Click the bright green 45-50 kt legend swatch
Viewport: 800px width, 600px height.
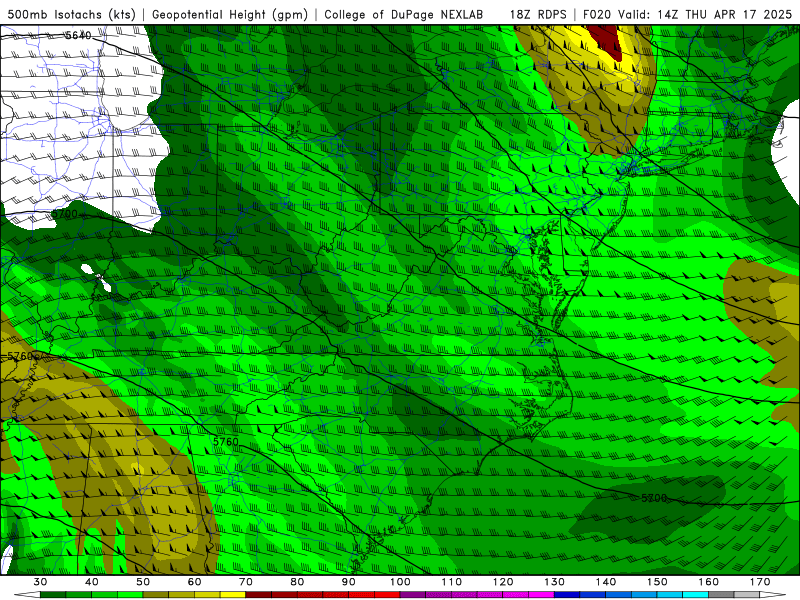[130, 595]
